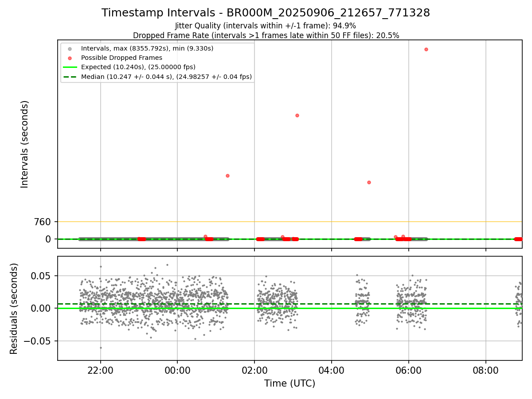This screenshot has width=532, height=399.
Task: Click the solid green line sample in the legend
Action: [x=70, y=67]
